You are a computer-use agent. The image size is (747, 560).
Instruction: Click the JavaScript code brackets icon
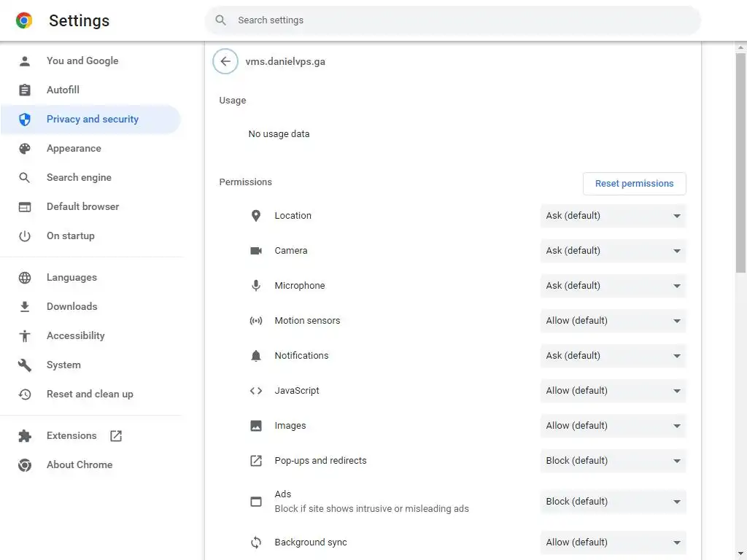click(x=256, y=391)
